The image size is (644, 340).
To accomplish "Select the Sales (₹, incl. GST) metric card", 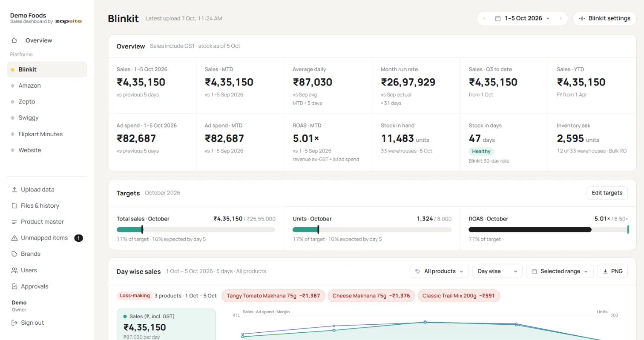I will pos(166,324).
